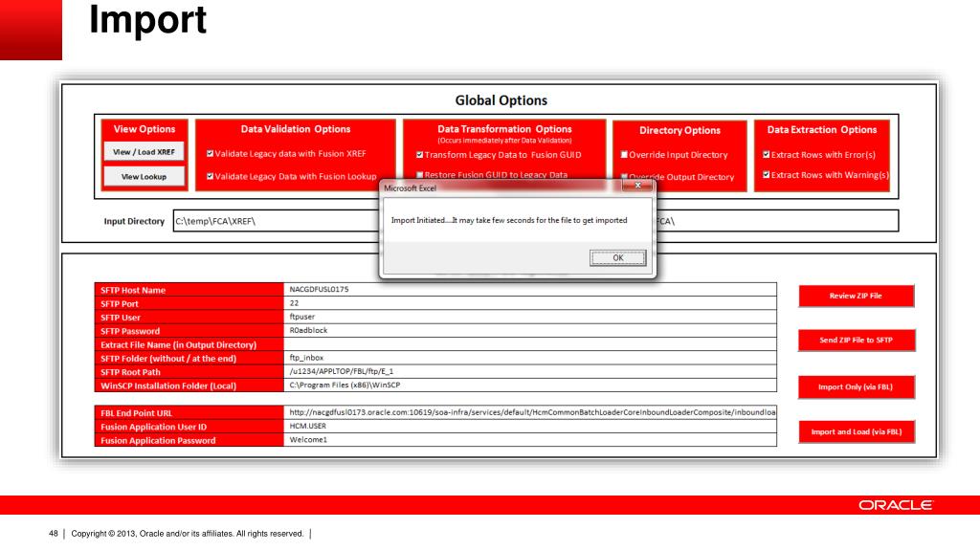Enable Override Input Directory checkbox

click(624, 155)
